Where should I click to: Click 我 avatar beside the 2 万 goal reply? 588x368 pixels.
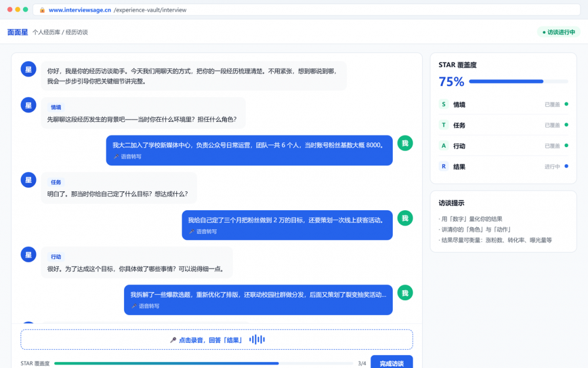(405, 218)
